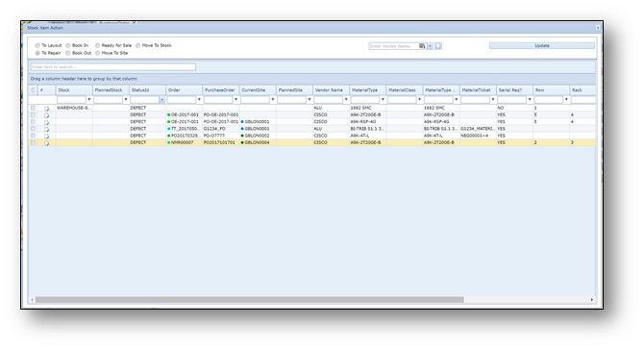Screen dimensions: 644x350
Task: Click the NBG00001 material ticket cell
Action: (x=478, y=136)
